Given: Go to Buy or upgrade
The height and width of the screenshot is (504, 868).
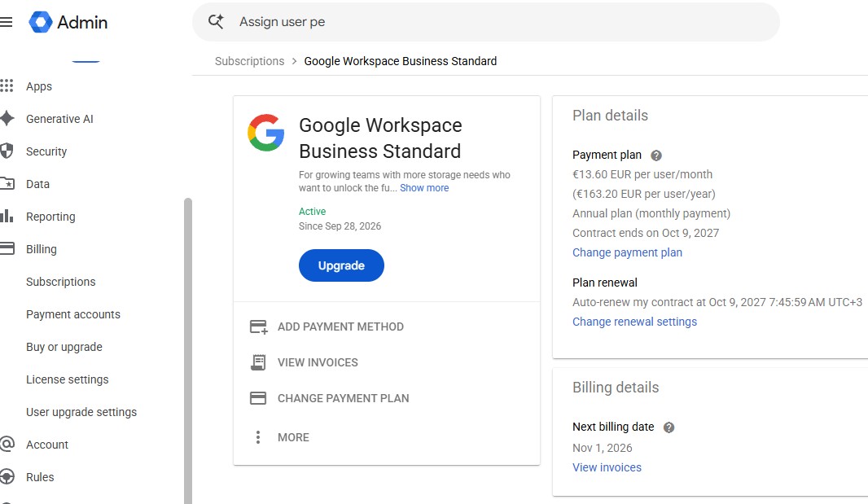Looking at the screenshot, I should 64,347.
